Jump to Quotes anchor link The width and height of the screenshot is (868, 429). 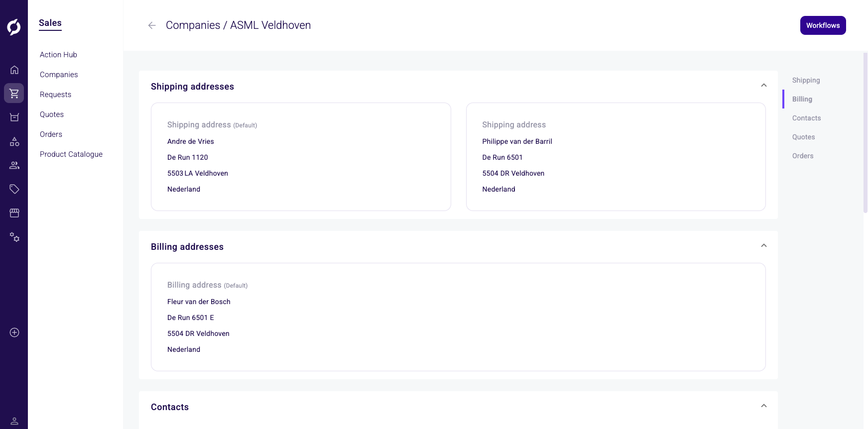click(803, 137)
